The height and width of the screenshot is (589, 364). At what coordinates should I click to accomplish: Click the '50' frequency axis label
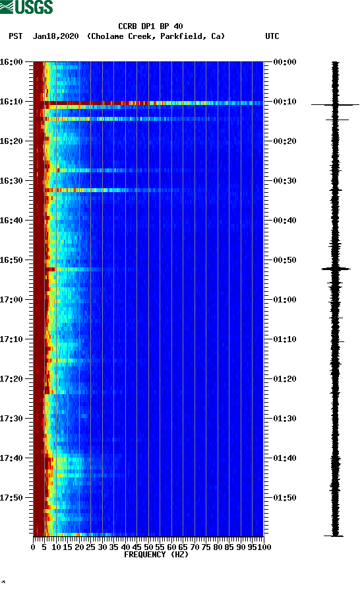[148, 547]
